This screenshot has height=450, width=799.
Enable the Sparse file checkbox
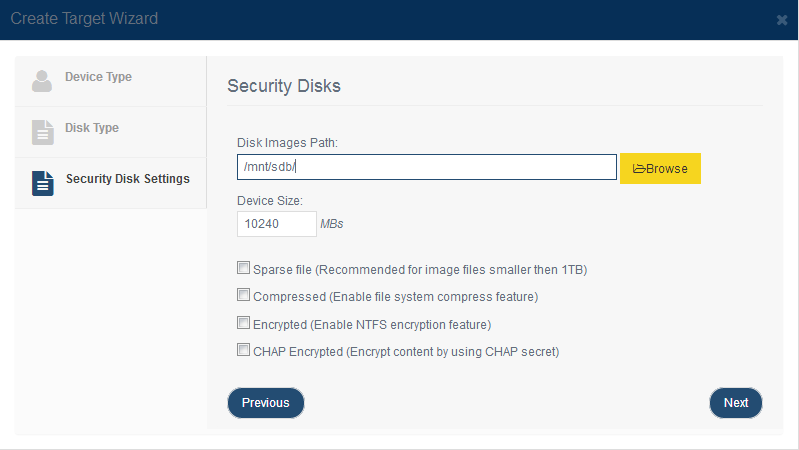click(244, 268)
